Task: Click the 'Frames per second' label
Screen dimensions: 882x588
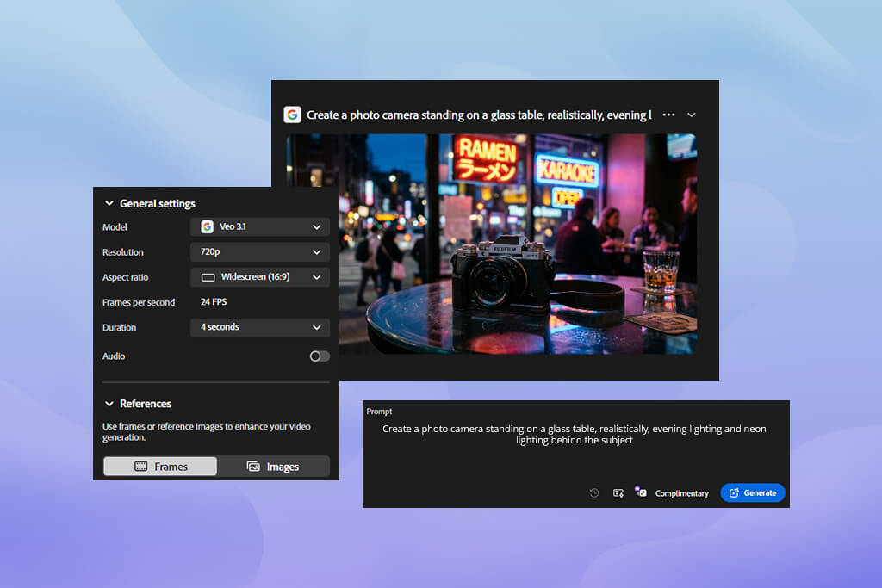Action: point(139,302)
